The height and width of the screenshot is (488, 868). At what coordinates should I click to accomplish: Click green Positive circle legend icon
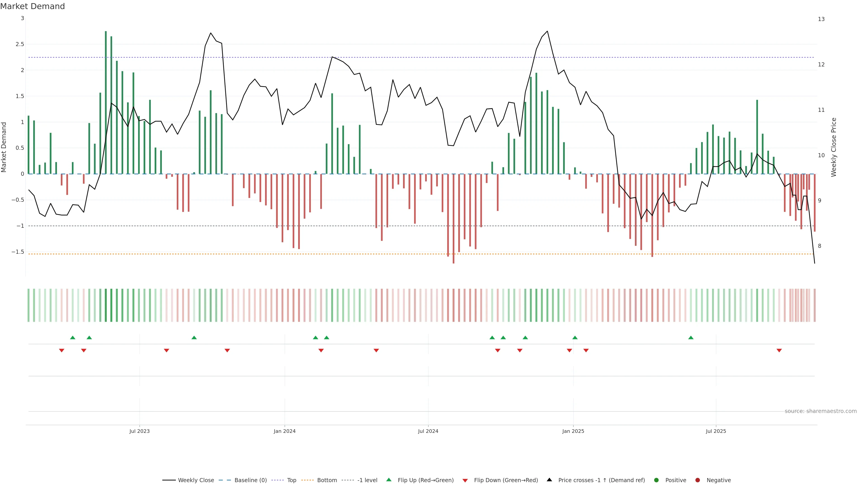[656, 480]
